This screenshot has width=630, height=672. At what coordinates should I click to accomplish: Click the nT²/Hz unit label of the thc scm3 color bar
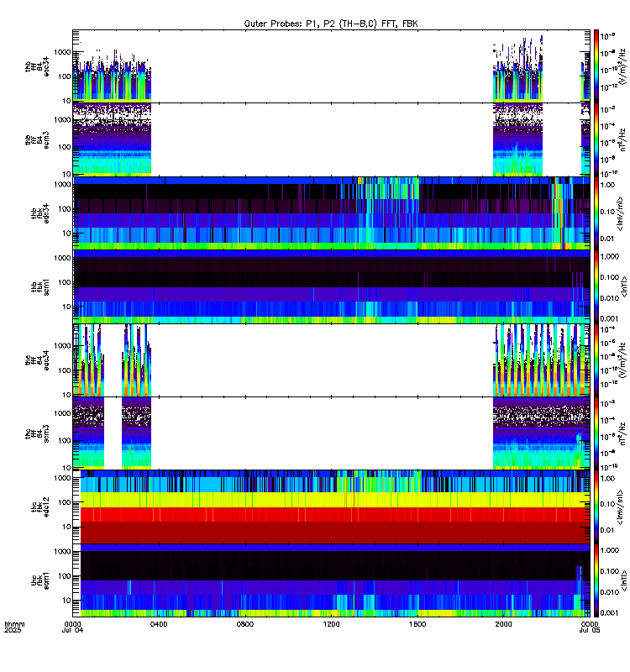(x=622, y=433)
